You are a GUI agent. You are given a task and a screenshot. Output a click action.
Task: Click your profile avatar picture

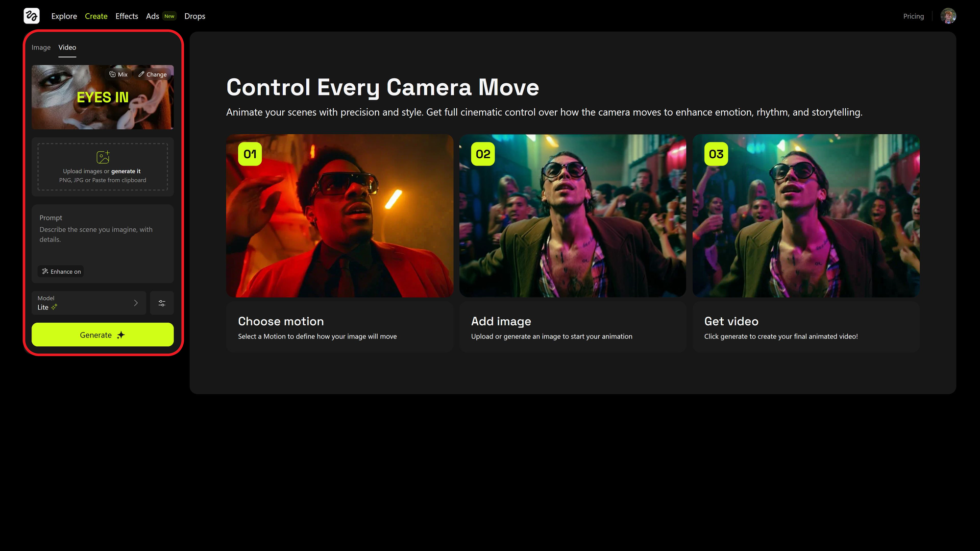949,16
